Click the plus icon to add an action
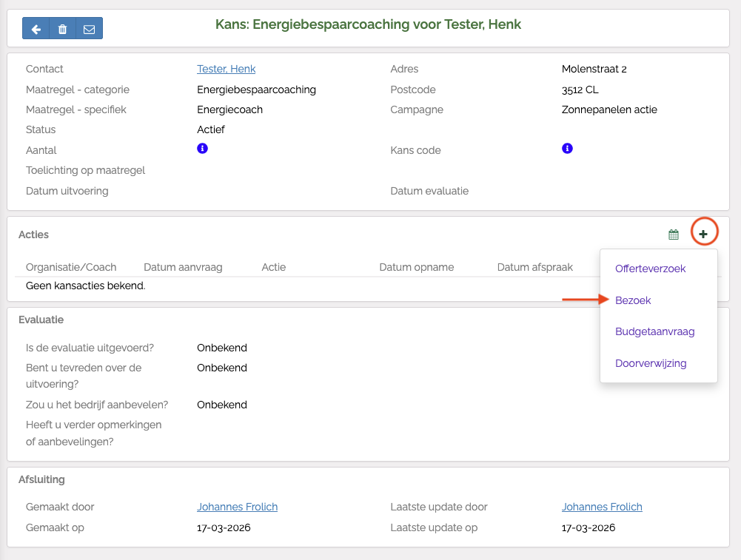This screenshot has height=560, width=741. tap(703, 234)
